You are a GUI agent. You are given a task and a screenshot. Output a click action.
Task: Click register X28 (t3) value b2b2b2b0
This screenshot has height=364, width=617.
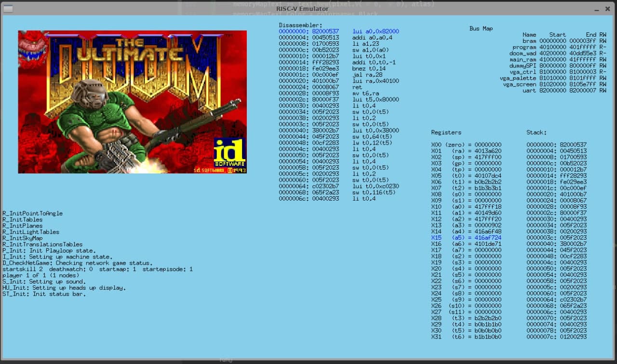coord(488,318)
